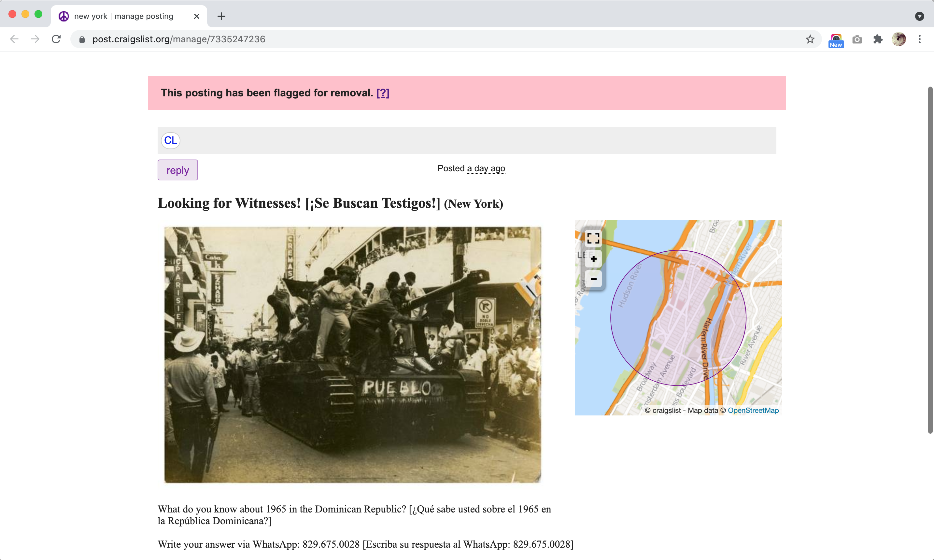The image size is (934, 560).
Task: Click the reply button
Action: point(177,170)
